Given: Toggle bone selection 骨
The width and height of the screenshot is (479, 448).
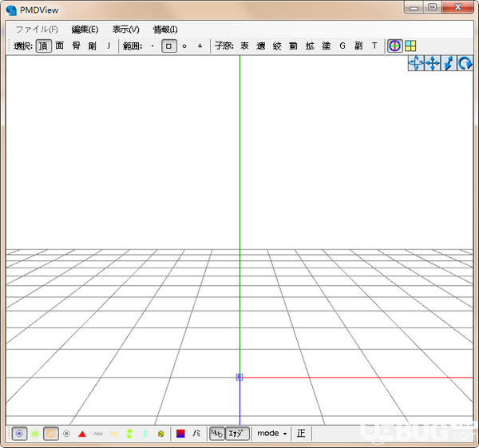Looking at the screenshot, I should (x=76, y=46).
